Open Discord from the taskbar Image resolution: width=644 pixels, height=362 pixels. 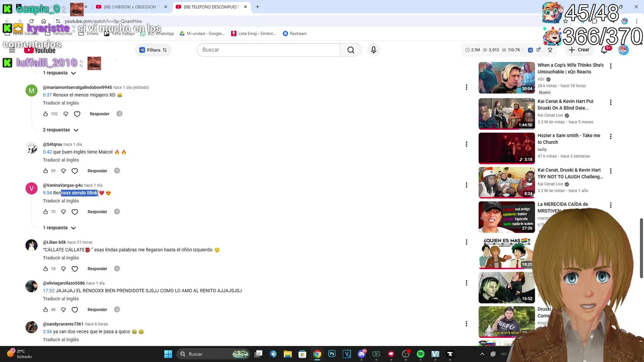[361, 354]
